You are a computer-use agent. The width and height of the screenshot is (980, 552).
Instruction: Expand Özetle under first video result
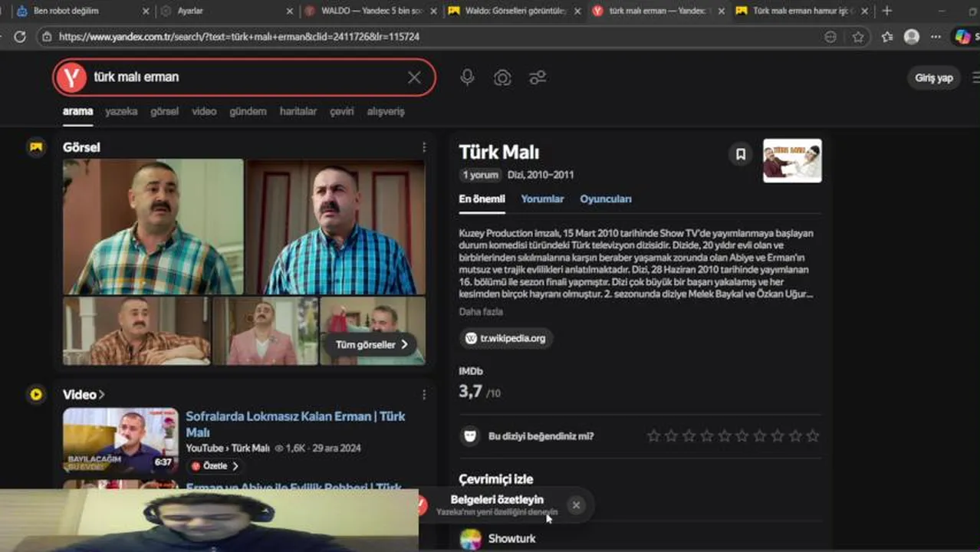click(214, 466)
